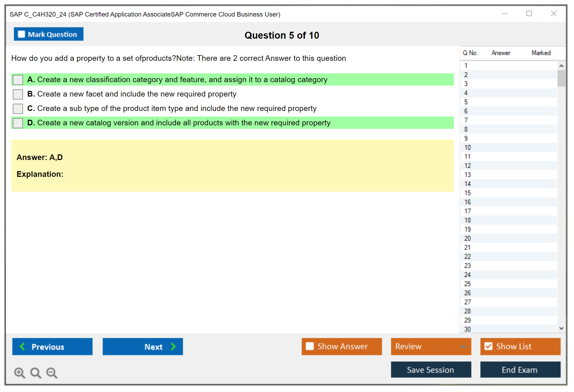Select answer option C checkbox
Viewport: 574px width, 392px height.
click(x=18, y=109)
